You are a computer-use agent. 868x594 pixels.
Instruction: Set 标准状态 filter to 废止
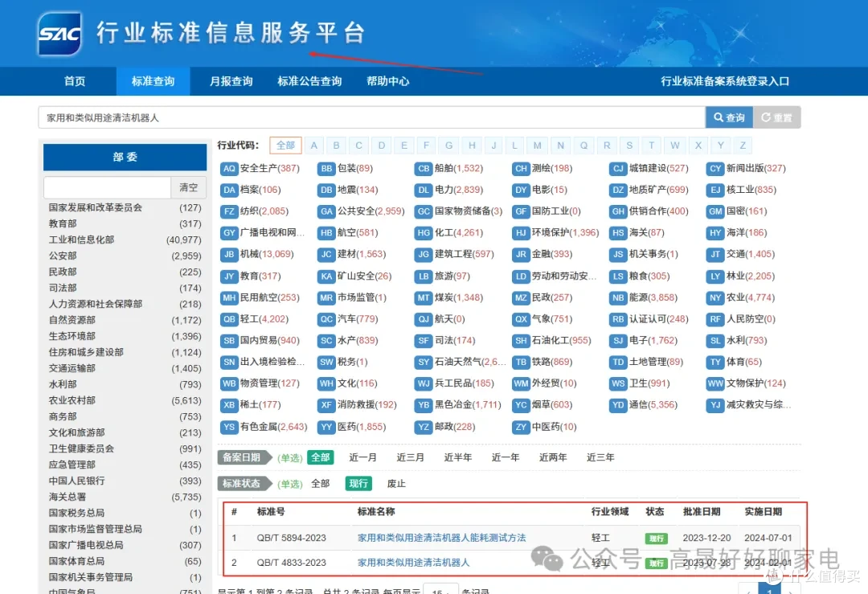point(395,483)
